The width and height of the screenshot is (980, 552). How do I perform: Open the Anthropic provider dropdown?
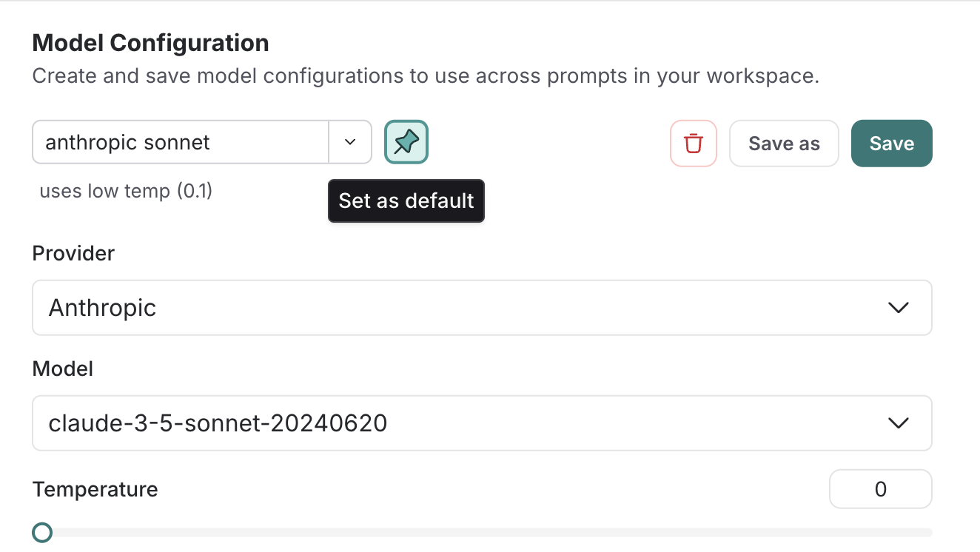(x=482, y=307)
